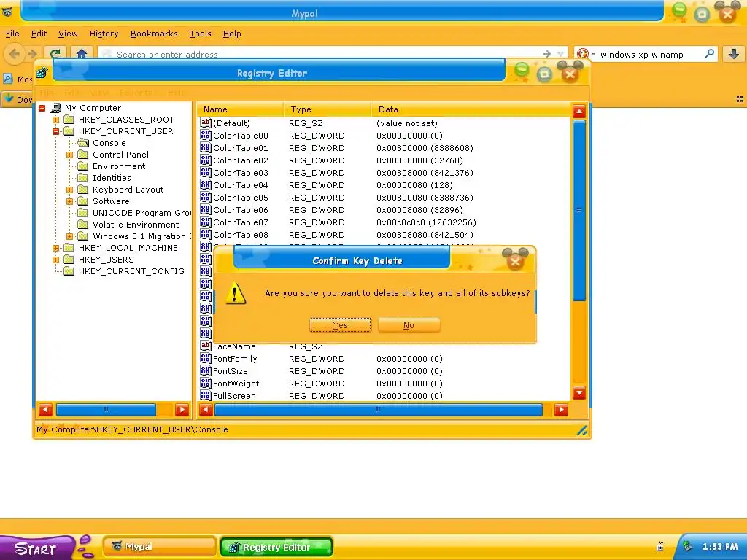Image resolution: width=747 pixels, height=560 pixels.
Task: Expand the HKEY_LOCAL_MACHINE node
Action: click(x=55, y=248)
